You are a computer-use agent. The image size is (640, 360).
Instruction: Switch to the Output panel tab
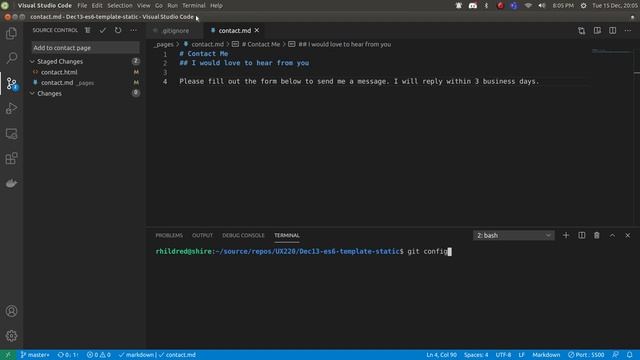202,236
